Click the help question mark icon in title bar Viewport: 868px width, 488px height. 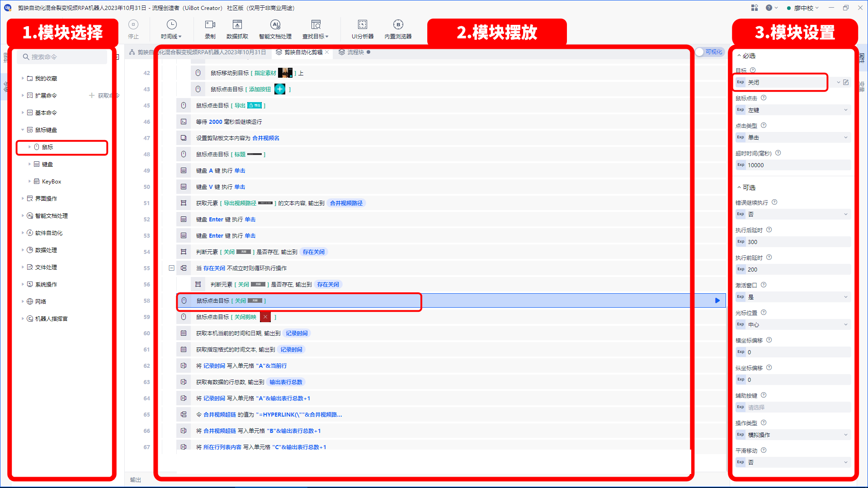click(x=769, y=8)
